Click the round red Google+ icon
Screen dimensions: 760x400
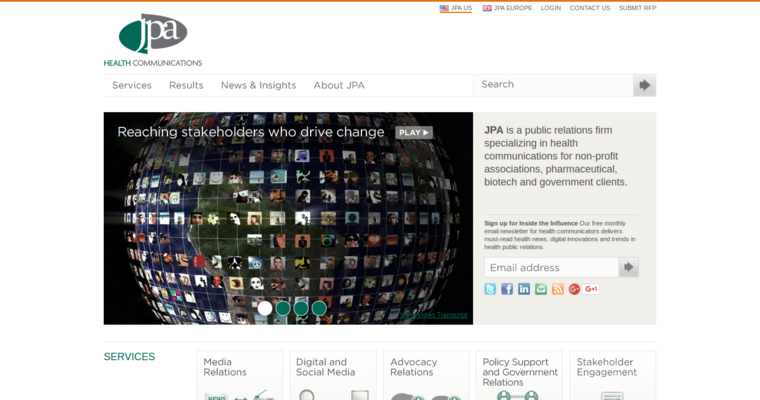point(574,289)
